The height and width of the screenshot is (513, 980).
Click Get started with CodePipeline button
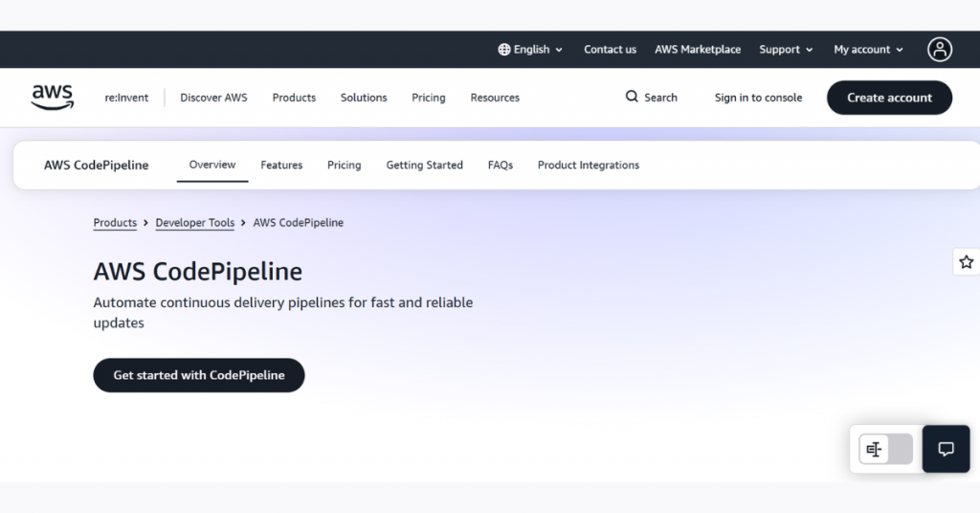click(x=199, y=375)
